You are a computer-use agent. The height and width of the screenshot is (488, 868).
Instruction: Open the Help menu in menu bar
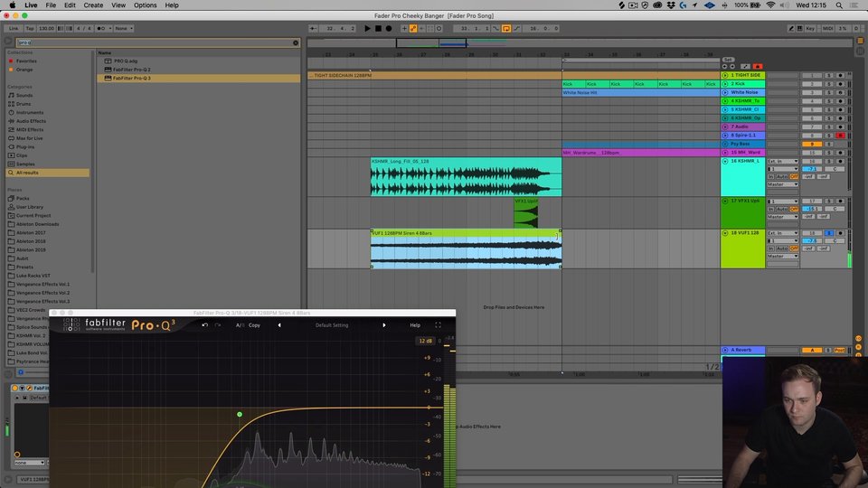click(x=172, y=5)
